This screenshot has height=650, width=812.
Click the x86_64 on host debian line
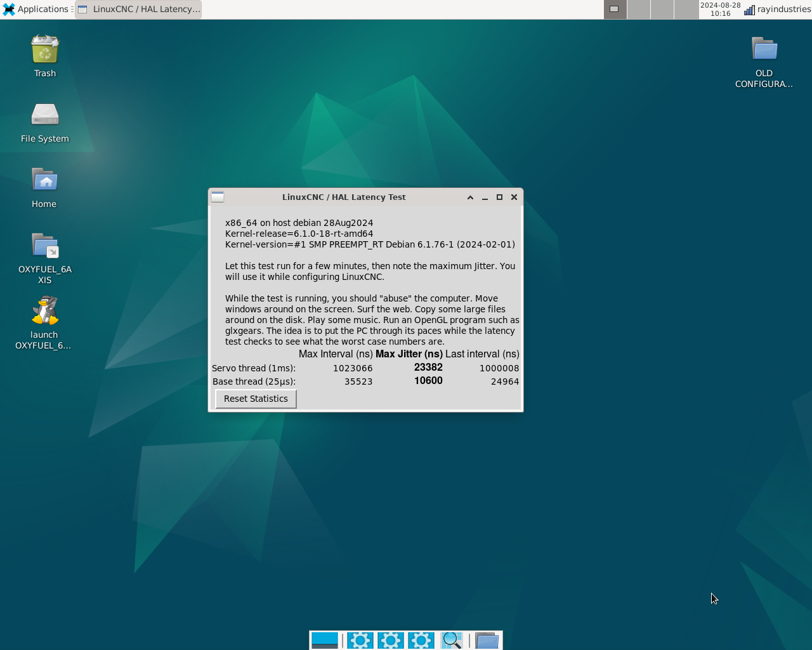coord(299,223)
